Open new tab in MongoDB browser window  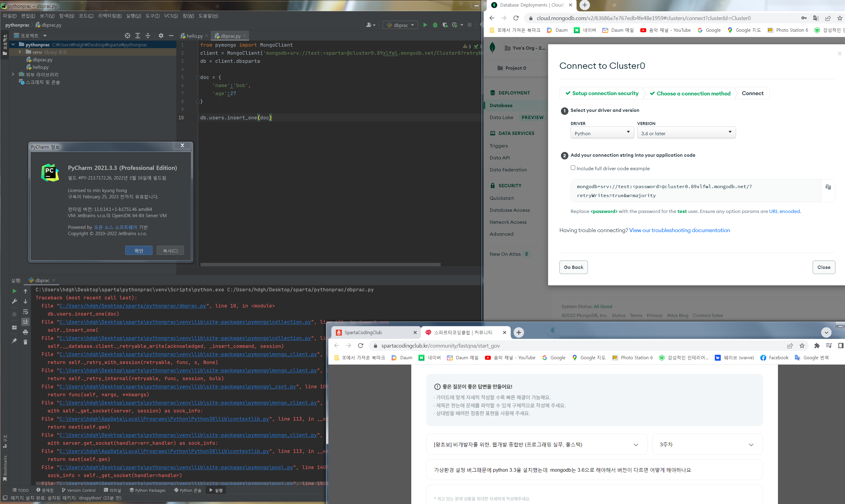(584, 5)
